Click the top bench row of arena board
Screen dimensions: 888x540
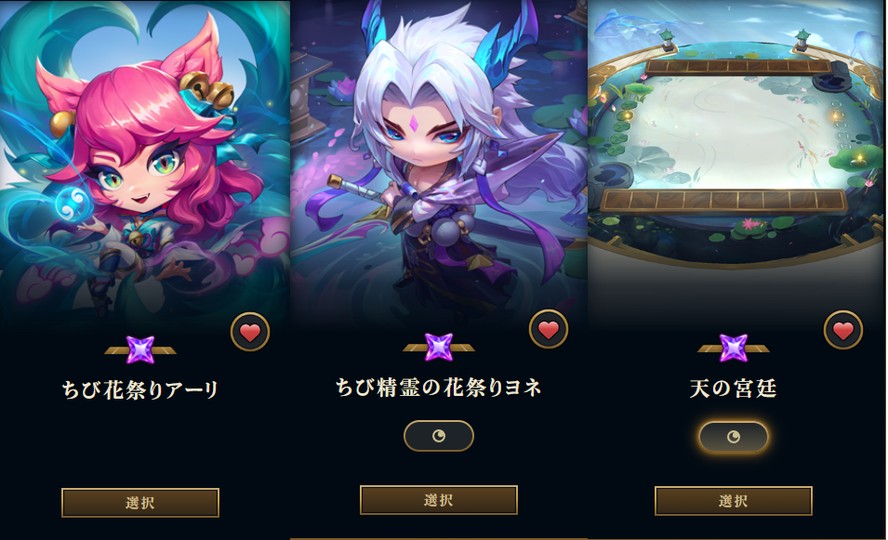pos(737,67)
